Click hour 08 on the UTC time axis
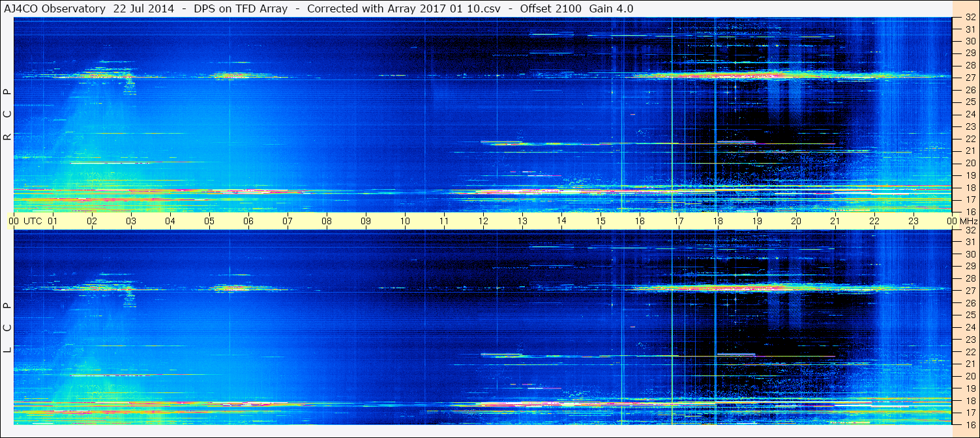This screenshot has height=438, width=980. [327, 221]
